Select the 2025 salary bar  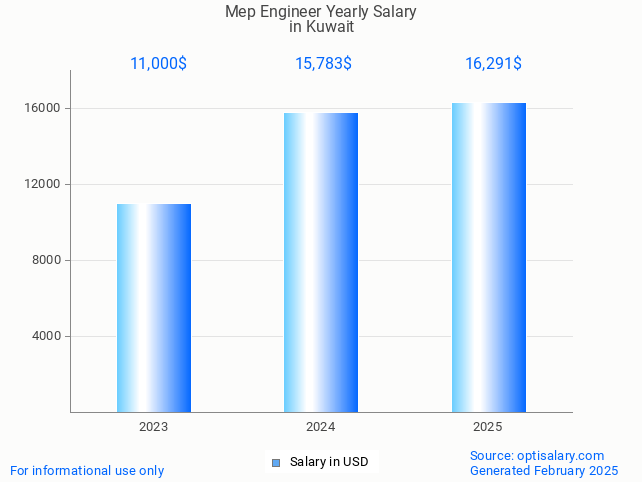(488, 257)
